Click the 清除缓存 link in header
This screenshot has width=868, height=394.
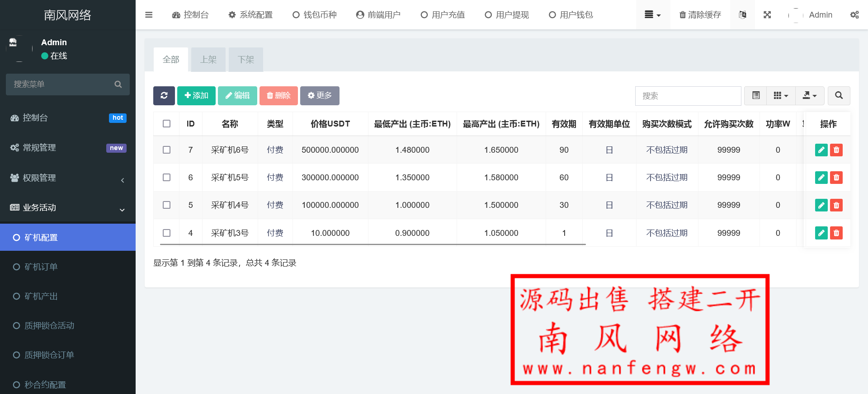point(700,15)
